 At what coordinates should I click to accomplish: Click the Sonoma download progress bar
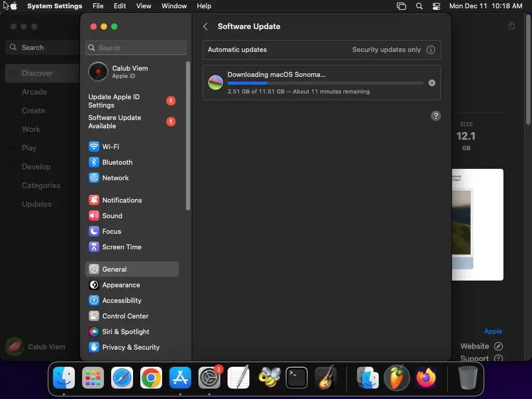coord(326,83)
